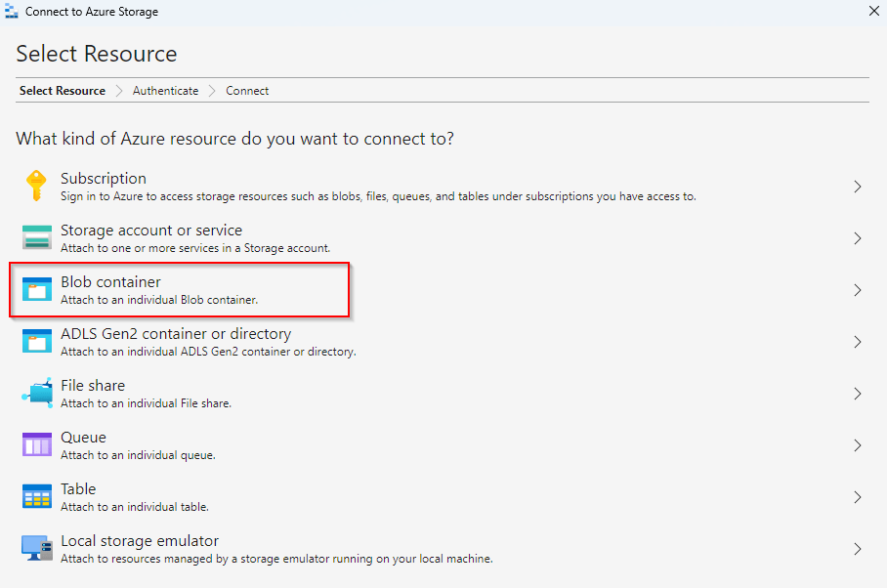Choose the Blob container option title
Image resolution: width=887 pixels, height=588 pixels.
(110, 282)
